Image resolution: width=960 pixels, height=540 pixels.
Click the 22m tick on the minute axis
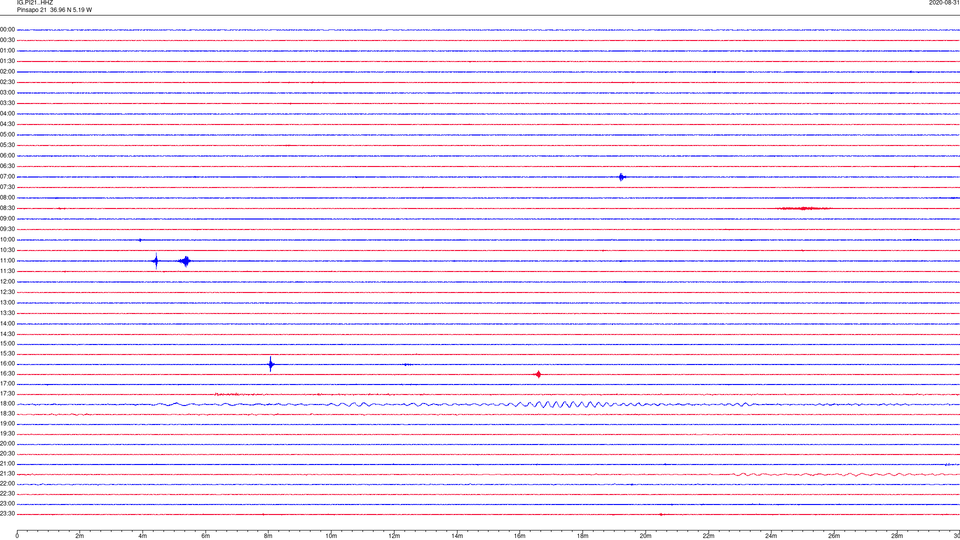tap(708, 536)
